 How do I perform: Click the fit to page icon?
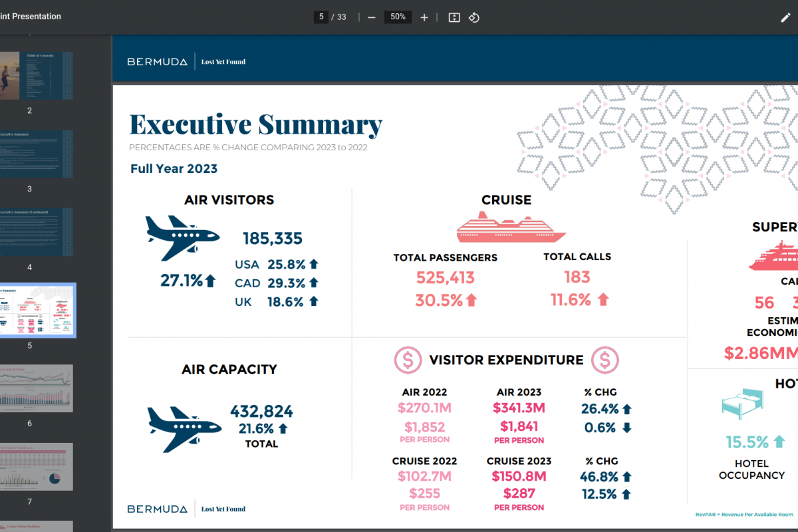tap(454, 17)
